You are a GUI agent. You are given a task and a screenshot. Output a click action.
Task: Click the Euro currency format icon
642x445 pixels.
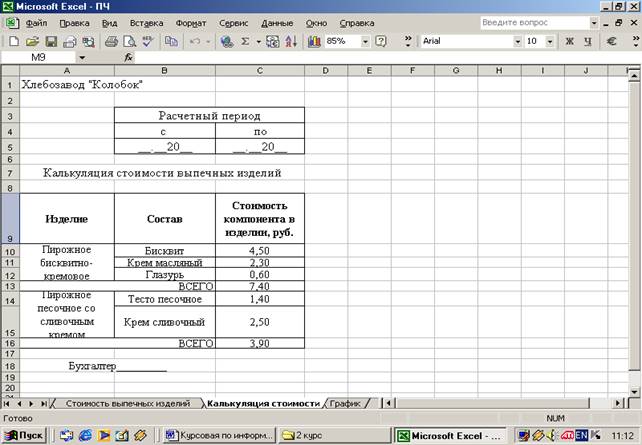click(612, 42)
